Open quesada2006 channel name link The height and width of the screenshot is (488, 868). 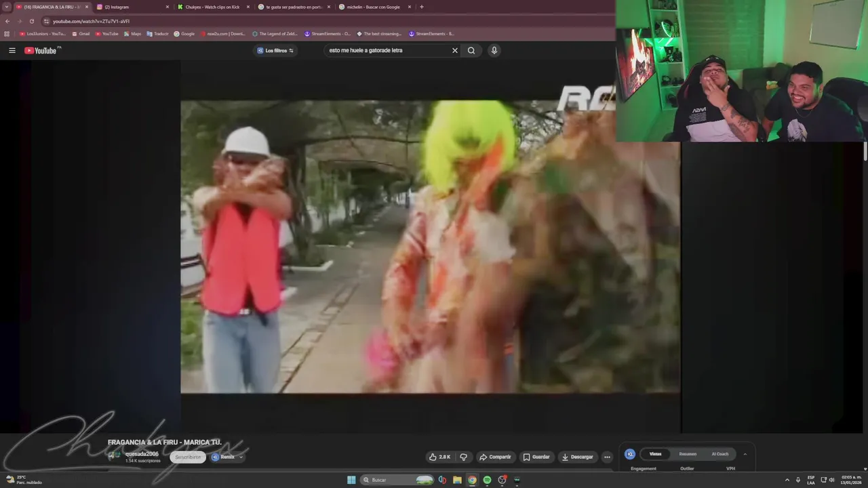142,454
